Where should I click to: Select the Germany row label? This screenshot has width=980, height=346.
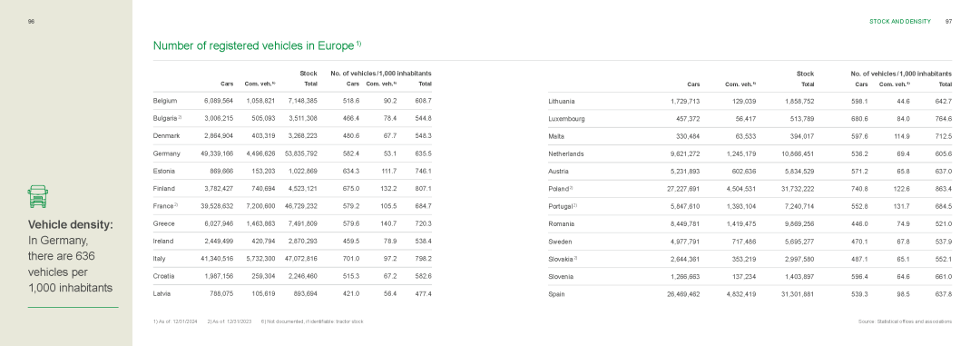tap(166, 153)
